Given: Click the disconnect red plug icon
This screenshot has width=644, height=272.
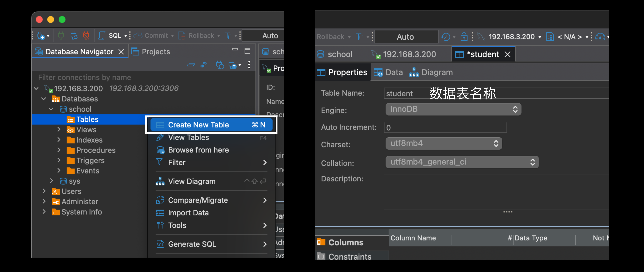Looking at the screenshot, I should pyautogui.click(x=86, y=36).
